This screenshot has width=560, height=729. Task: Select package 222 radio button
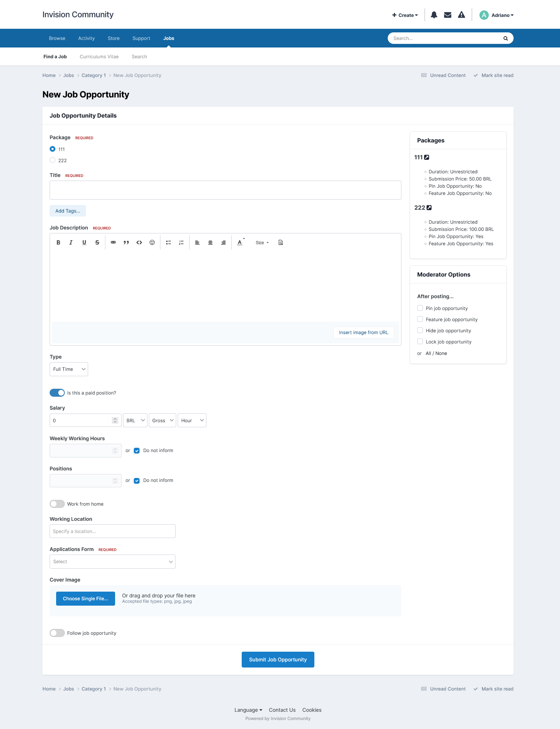pos(53,160)
